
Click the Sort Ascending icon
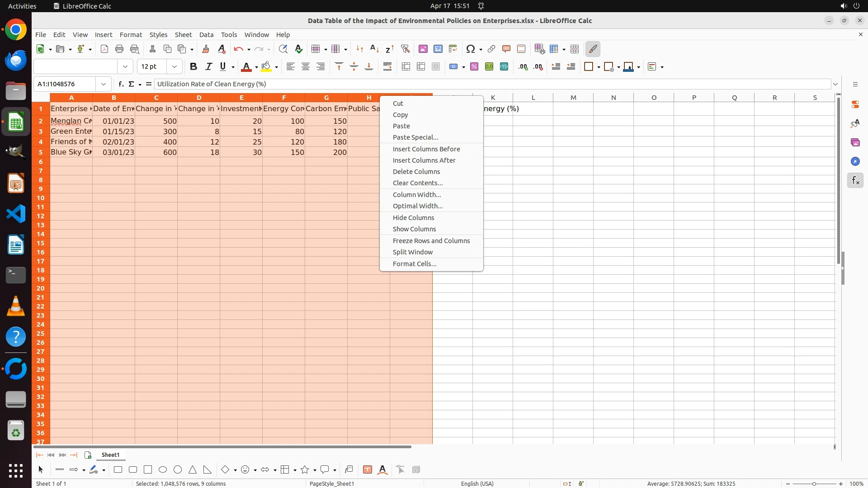[374, 49]
